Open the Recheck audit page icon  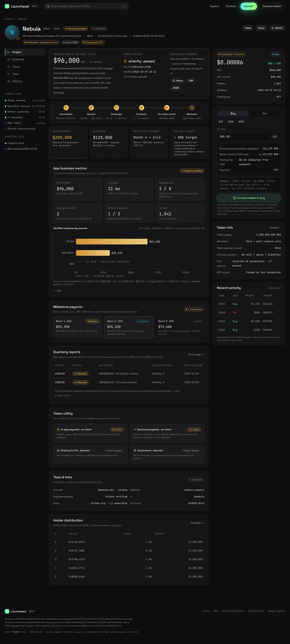[x=192, y=108]
